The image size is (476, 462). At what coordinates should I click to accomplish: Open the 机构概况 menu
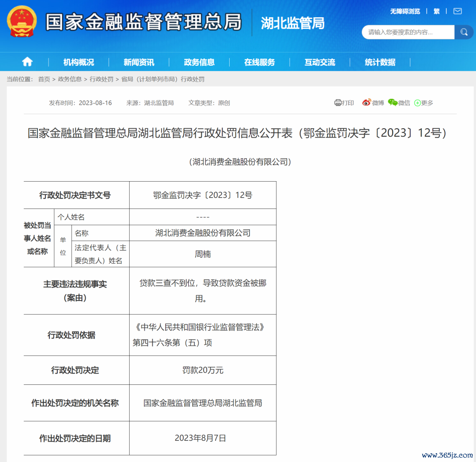[x=78, y=62]
